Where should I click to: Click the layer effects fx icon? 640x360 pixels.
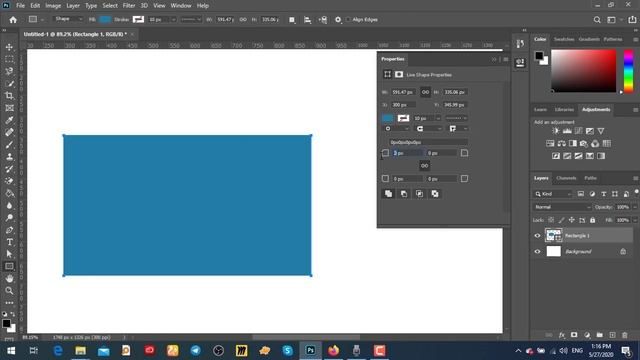(x=562, y=335)
